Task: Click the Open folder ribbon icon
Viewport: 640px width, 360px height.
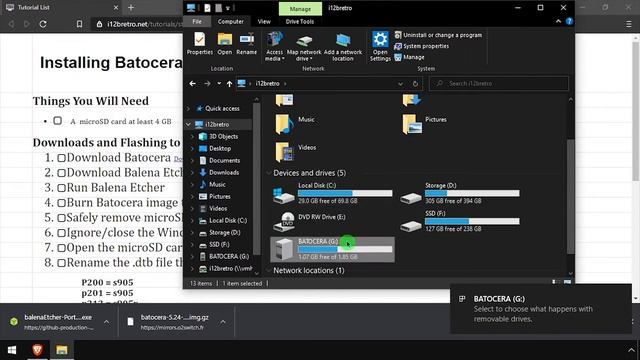Action: click(224, 44)
